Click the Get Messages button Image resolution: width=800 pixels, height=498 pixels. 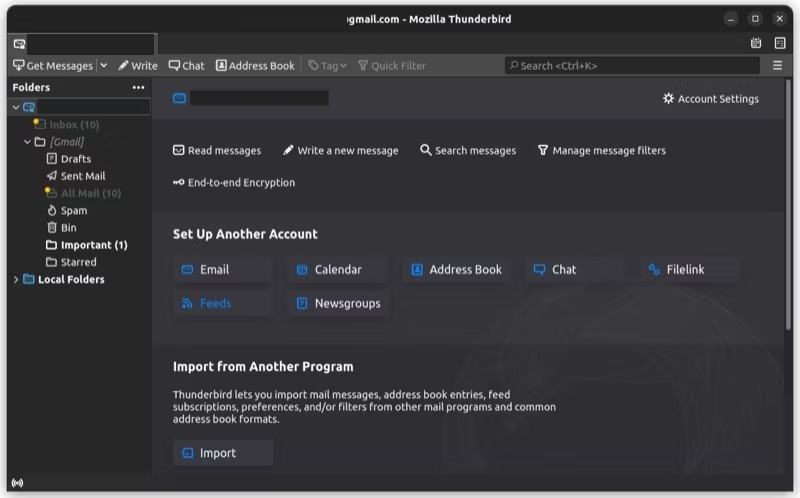(x=53, y=65)
